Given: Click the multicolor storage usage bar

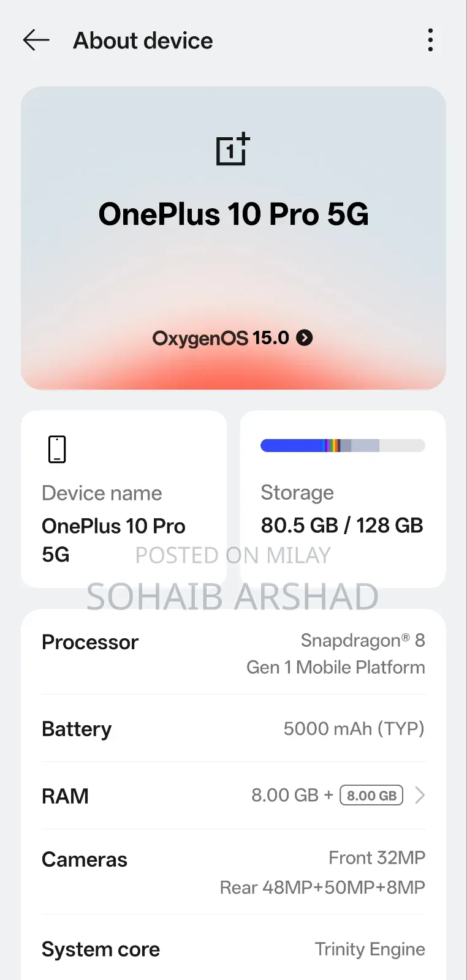Looking at the screenshot, I should (x=343, y=446).
